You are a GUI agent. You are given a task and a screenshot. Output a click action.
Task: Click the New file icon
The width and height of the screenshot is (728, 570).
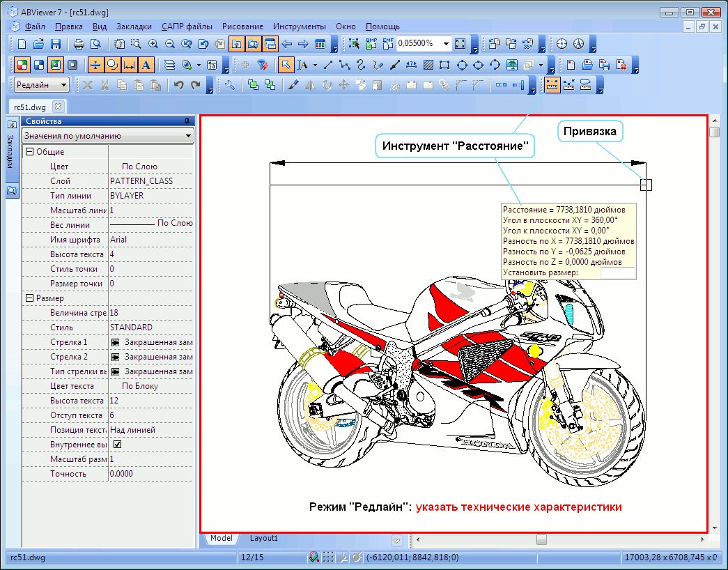pos(22,44)
